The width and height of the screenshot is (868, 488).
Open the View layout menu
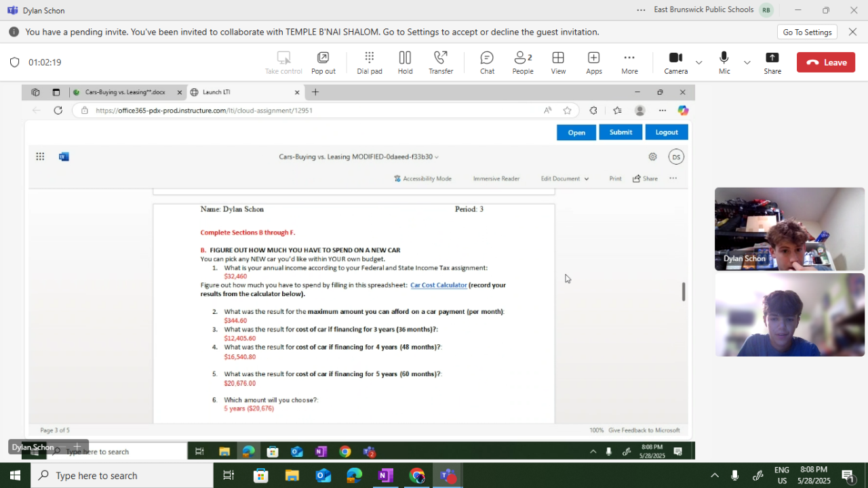tap(558, 62)
